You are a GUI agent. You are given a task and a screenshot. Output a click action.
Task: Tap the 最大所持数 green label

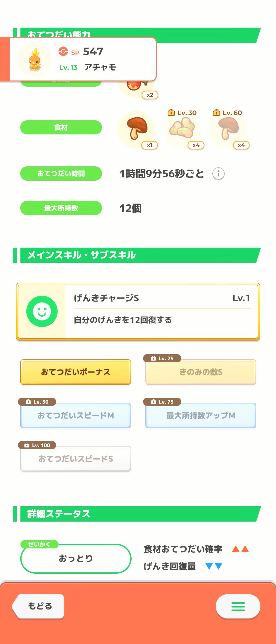click(x=61, y=208)
